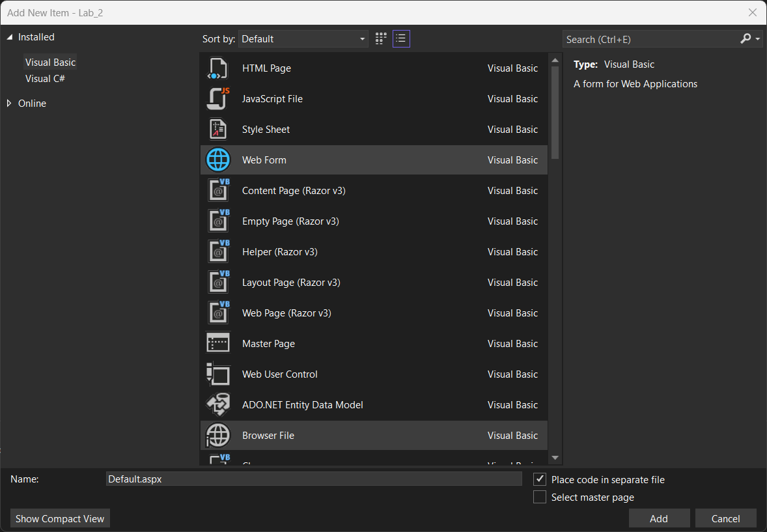Click Show Compact View button
Viewport: 767px width, 532px height.
(x=60, y=518)
